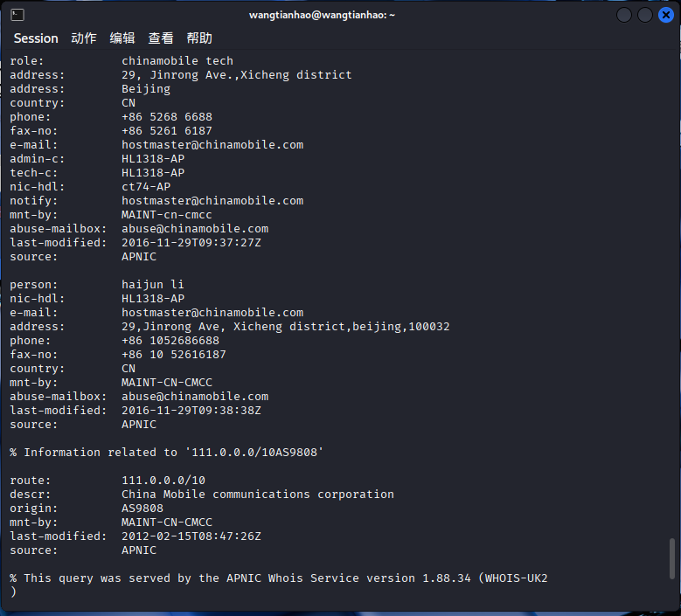This screenshot has height=616, width=681.
Task: Click notify value hostmaster@chinamobile.com
Action: point(212,201)
